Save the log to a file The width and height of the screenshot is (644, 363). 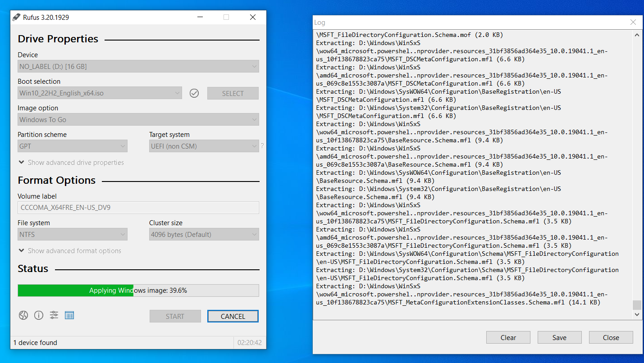click(559, 337)
